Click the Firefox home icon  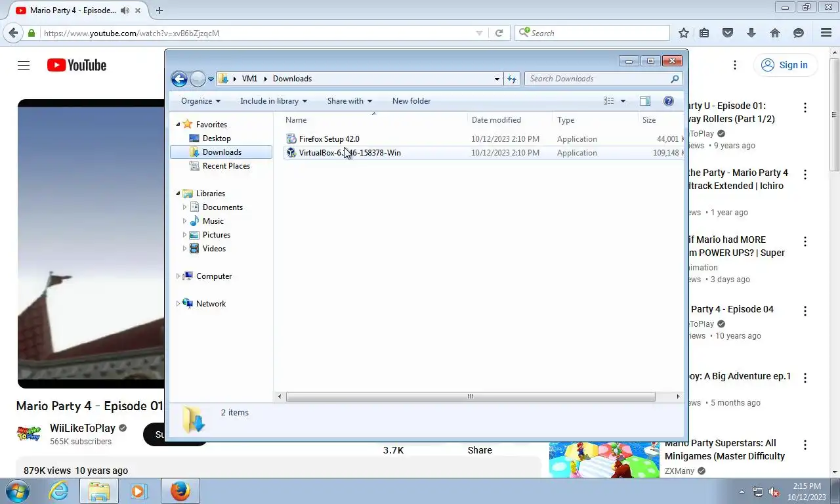click(x=775, y=33)
